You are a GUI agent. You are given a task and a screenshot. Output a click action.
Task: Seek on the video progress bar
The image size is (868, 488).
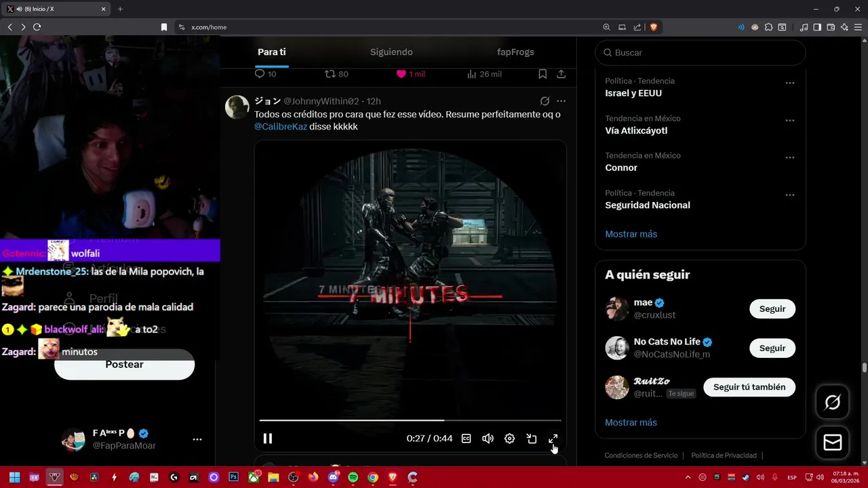410,420
